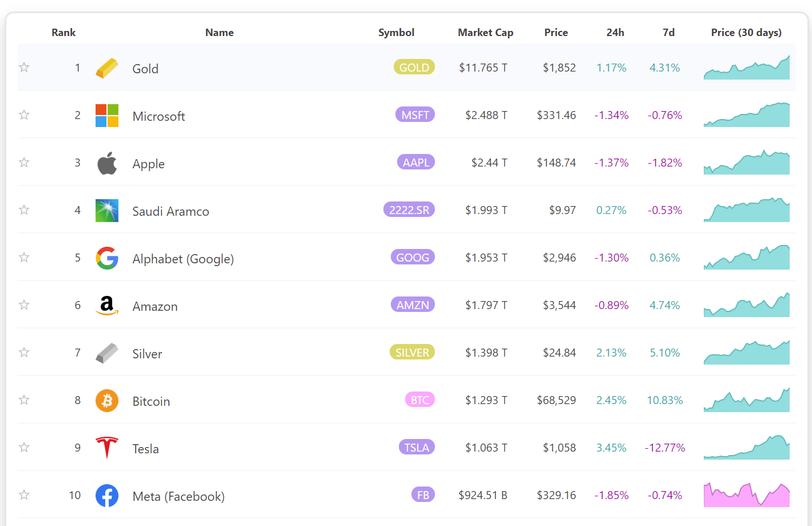Sort by the Name column header
This screenshot has width=812, height=526.
(220, 33)
